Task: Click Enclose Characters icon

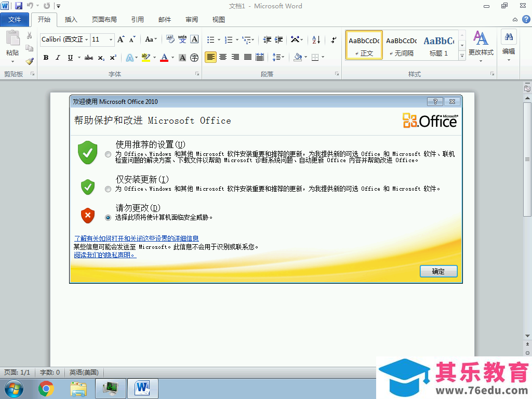Action: 194,58
